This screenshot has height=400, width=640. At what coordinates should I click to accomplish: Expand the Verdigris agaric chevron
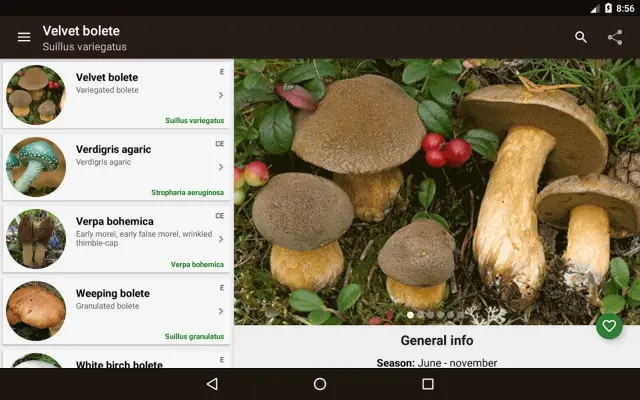[220, 167]
